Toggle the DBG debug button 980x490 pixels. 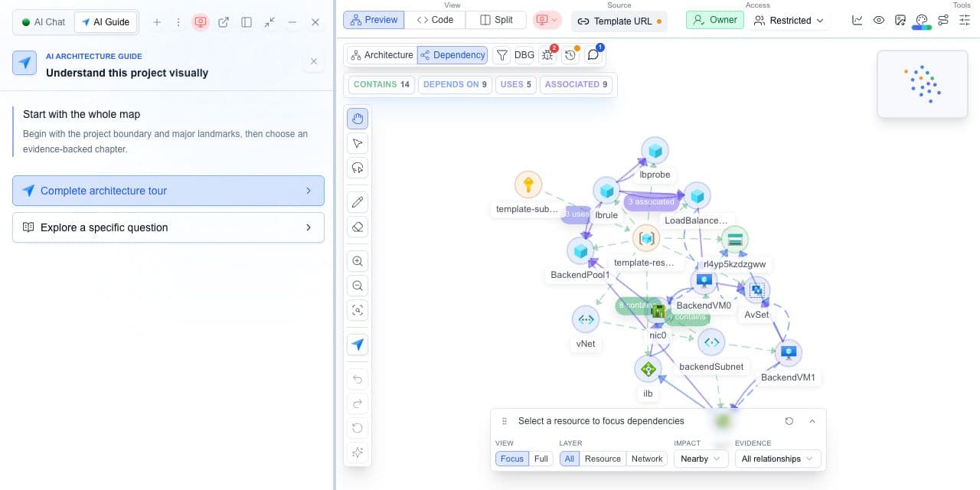point(524,55)
